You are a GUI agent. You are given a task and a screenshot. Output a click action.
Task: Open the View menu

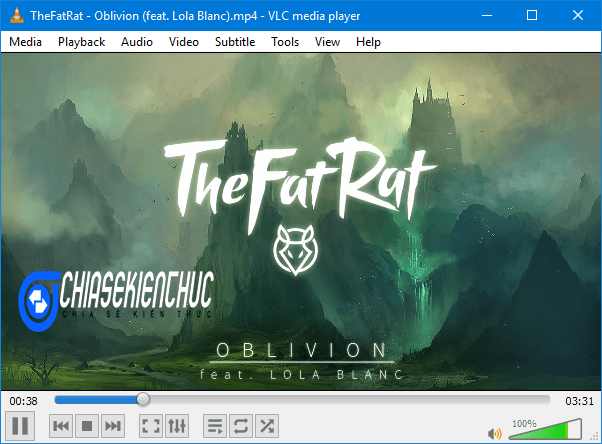click(327, 42)
